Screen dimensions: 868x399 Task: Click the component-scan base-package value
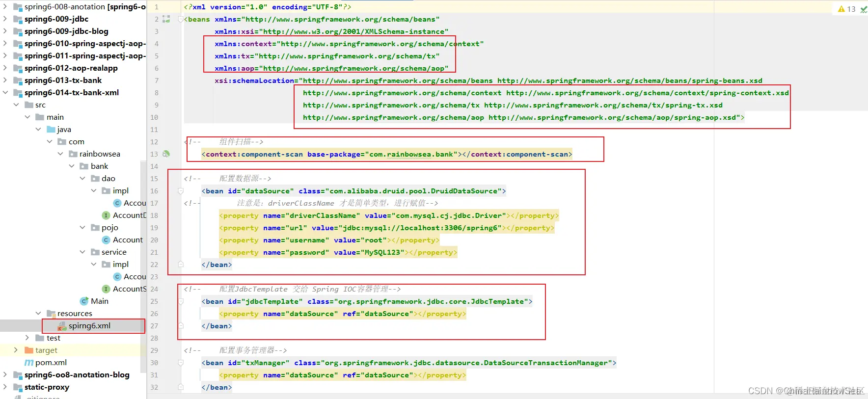click(411, 154)
